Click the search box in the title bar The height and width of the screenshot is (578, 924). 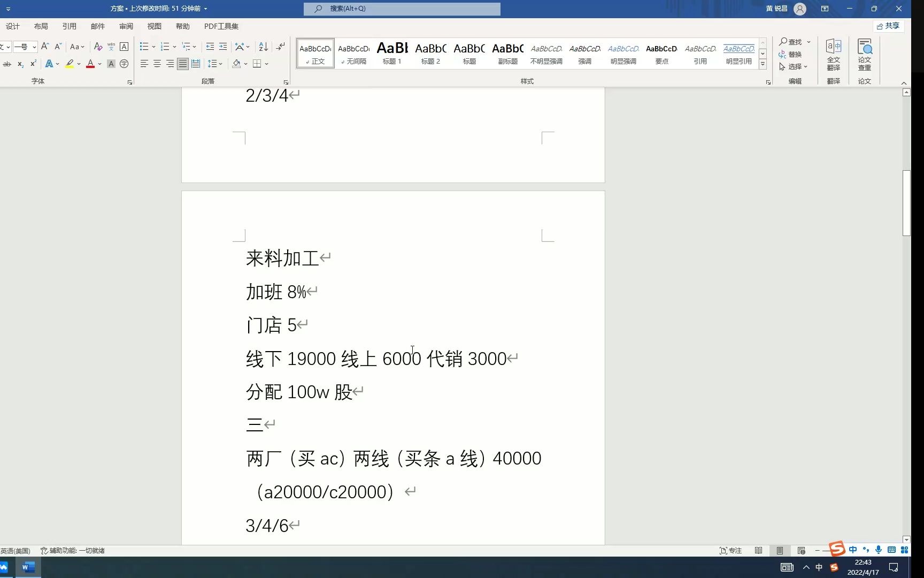tap(402, 9)
